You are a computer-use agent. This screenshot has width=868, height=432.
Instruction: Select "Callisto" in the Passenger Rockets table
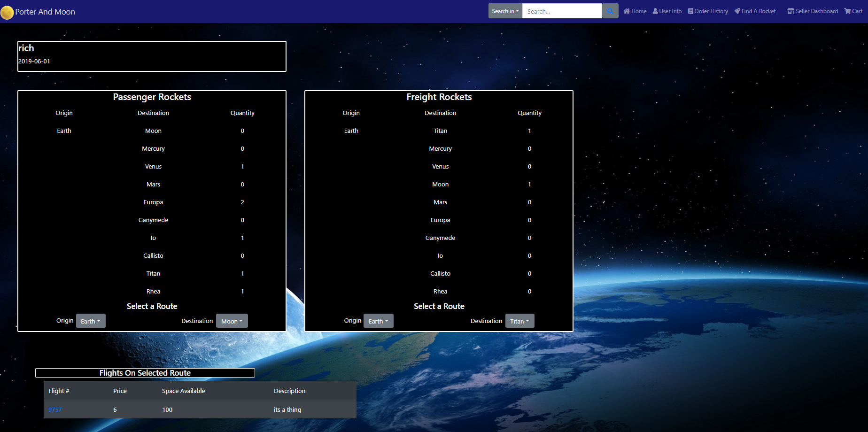pyautogui.click(x=154, y=256)
